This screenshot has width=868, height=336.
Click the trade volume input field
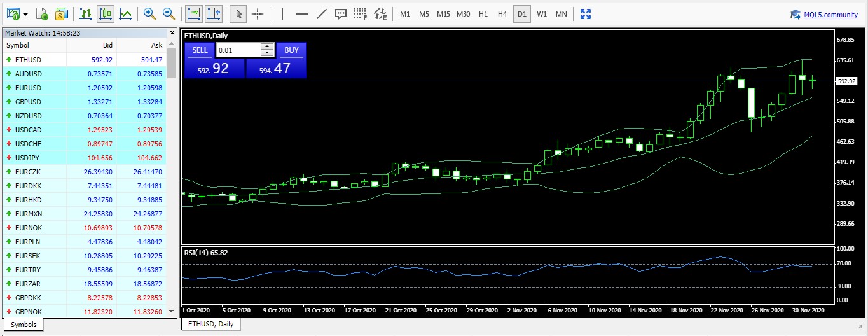point(238,50)
